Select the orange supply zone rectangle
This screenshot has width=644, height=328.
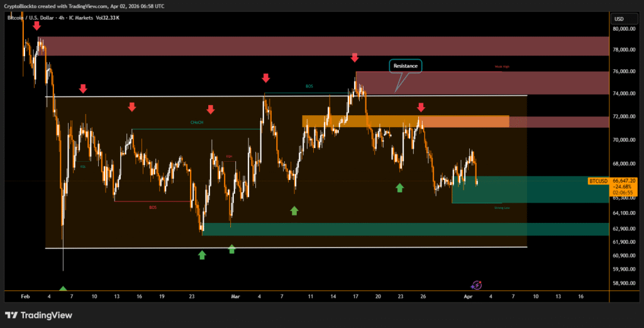[x=405, y=121]
